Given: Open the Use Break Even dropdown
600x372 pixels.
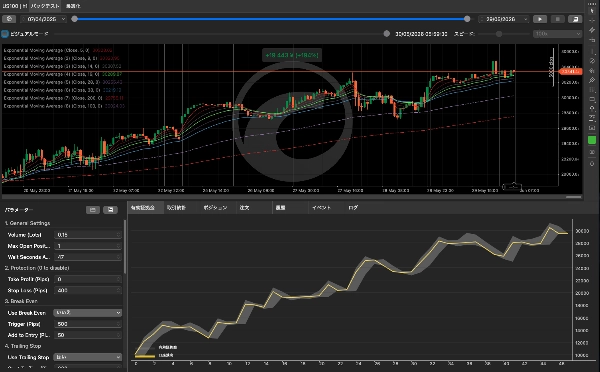Looking at the screenshot, I should [x=88, y=313].
